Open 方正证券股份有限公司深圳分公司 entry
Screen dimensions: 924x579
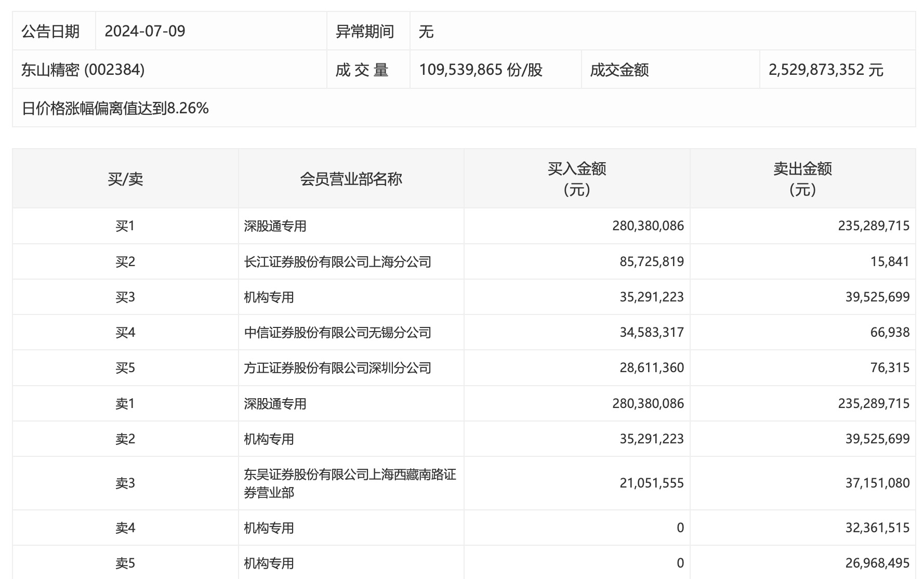tap(338, 368)
